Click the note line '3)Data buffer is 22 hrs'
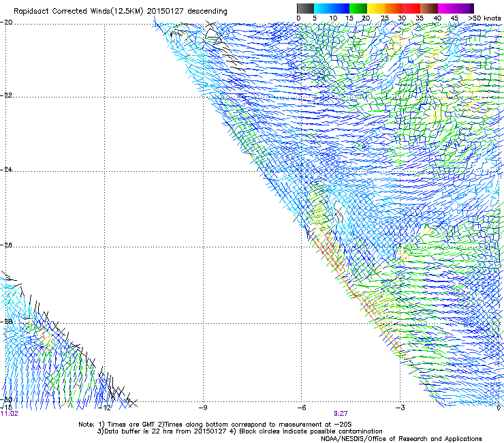 tap(240, 431)
